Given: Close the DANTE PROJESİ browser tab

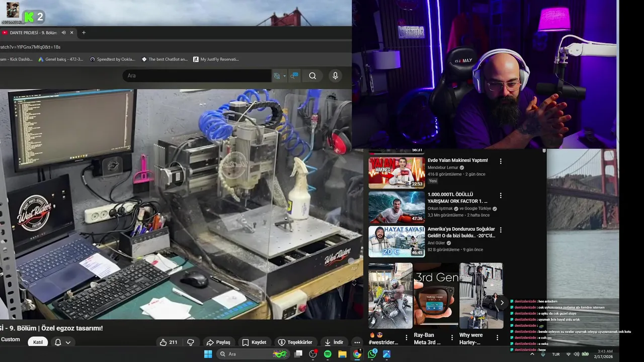Looking at the screenshot, I should tap(71, 33).
